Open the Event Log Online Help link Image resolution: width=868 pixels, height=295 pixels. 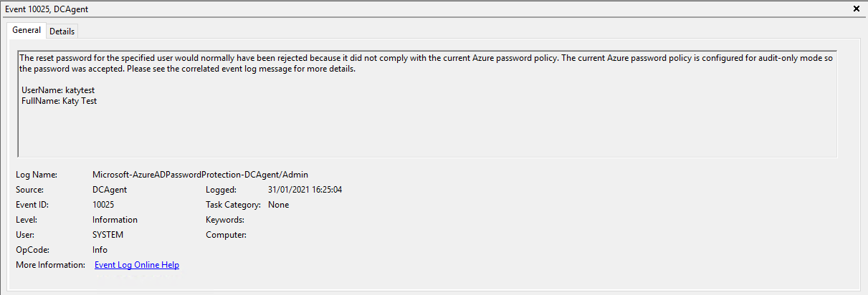[137, 265]
